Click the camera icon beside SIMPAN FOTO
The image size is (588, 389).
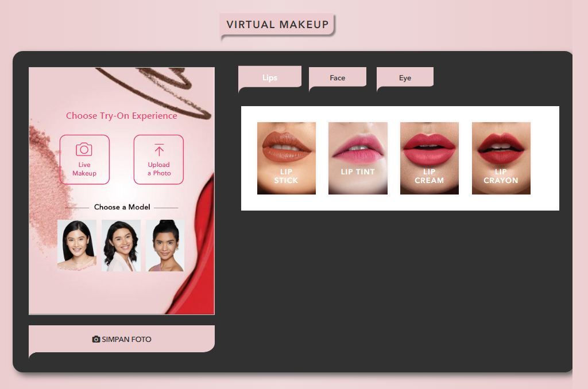(96, 339)
